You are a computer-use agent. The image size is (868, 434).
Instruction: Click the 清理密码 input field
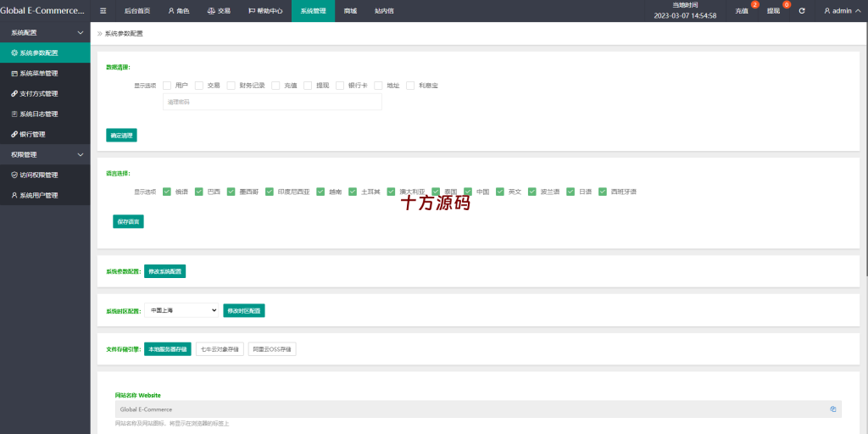pyautogui.click(x=272, y=102)
